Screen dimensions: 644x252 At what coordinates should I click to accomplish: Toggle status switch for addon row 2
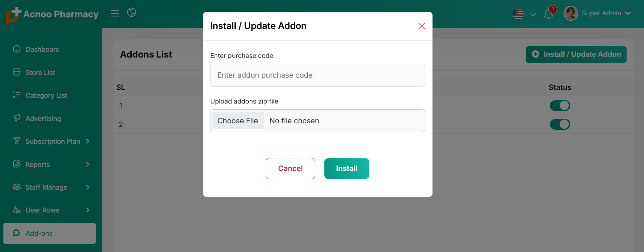pyautogui.click(x=560, y=124)
